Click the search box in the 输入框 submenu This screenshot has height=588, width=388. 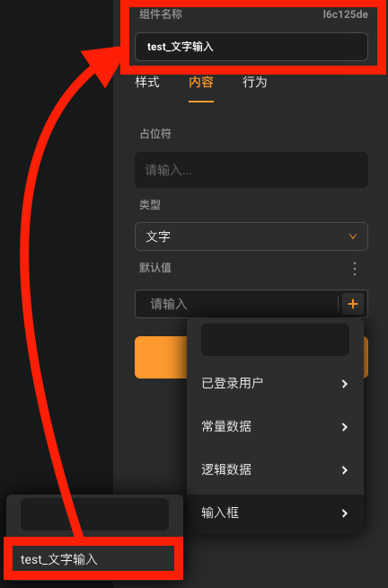click(94, 513)
